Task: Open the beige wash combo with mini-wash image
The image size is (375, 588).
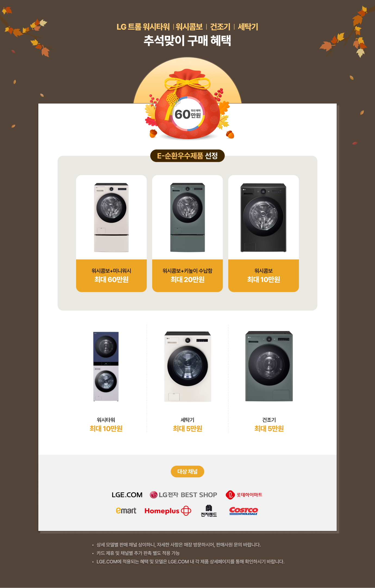Action: [111, 217]
